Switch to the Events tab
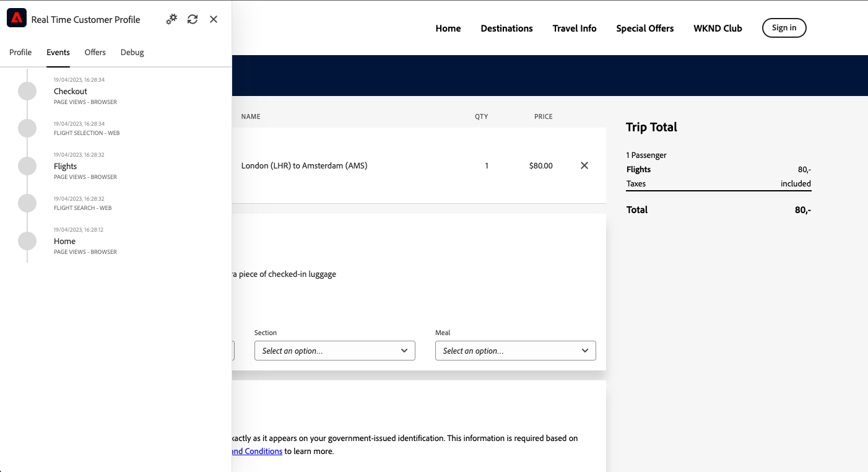 [58, 53]
